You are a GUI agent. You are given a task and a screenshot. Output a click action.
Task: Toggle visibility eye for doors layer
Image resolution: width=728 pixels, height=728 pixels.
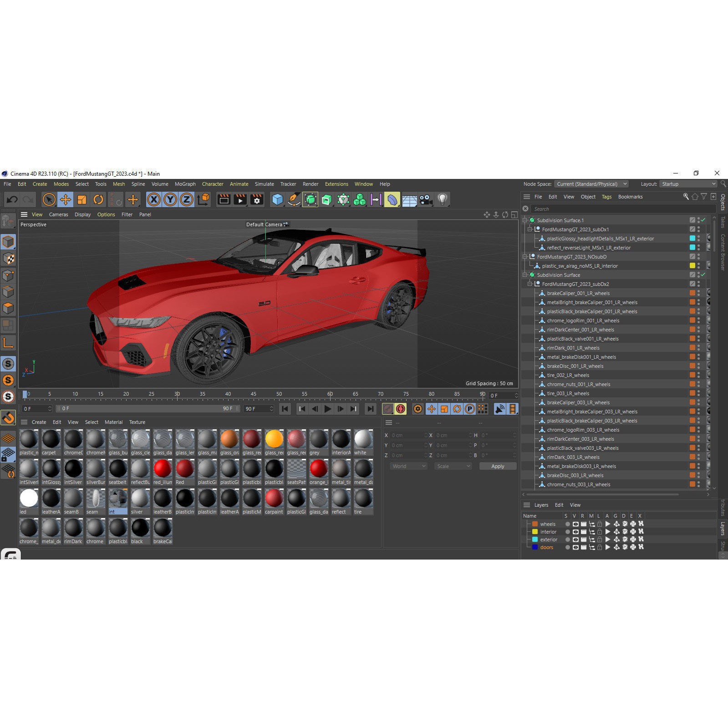click(x=575, y=547)
